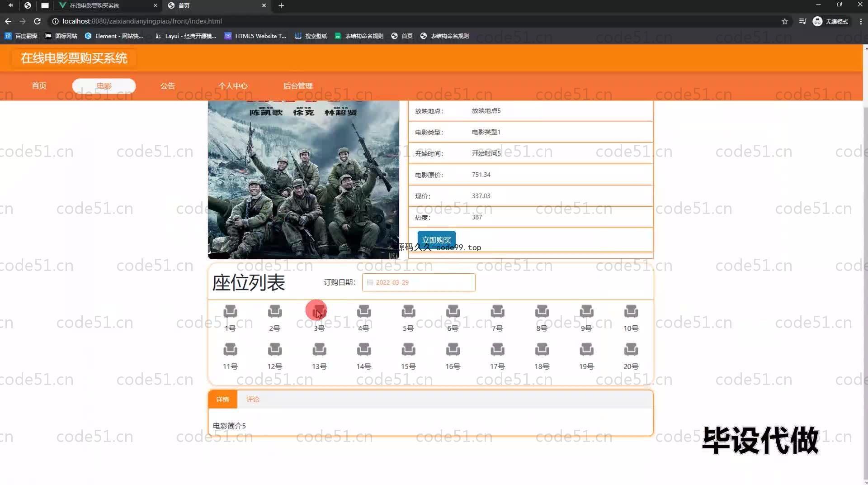Open 公告 in navigation bar
This screenshot has height=485, width=868.
(x=168, y=86)
